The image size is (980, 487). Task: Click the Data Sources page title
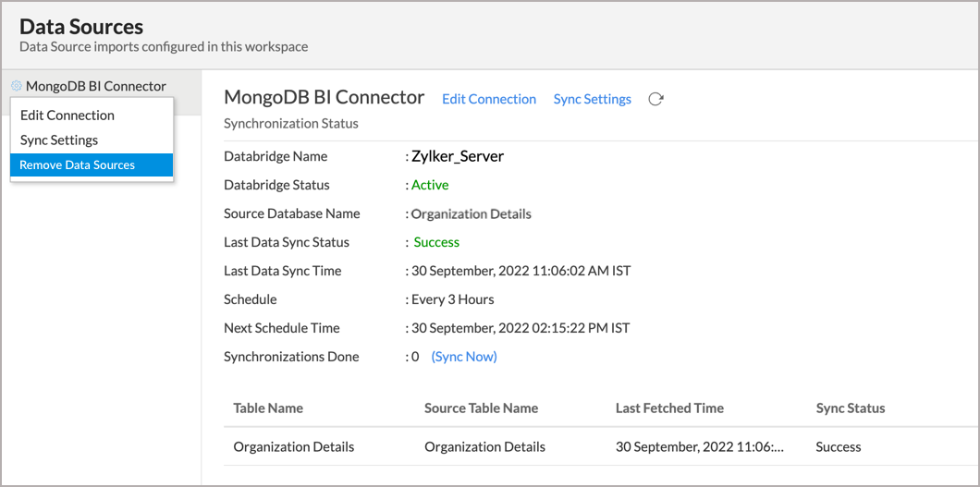click(81, 27)
